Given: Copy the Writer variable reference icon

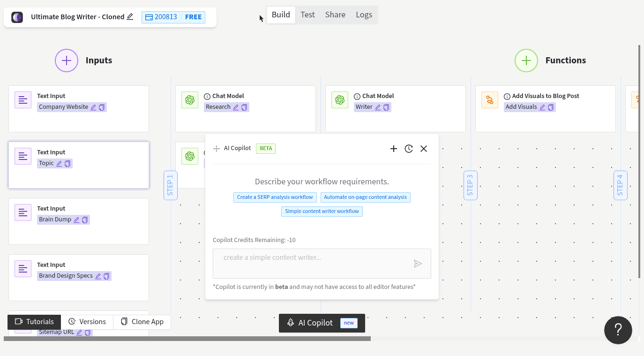Looking at the screenshot, I should (x=386, y=107).
